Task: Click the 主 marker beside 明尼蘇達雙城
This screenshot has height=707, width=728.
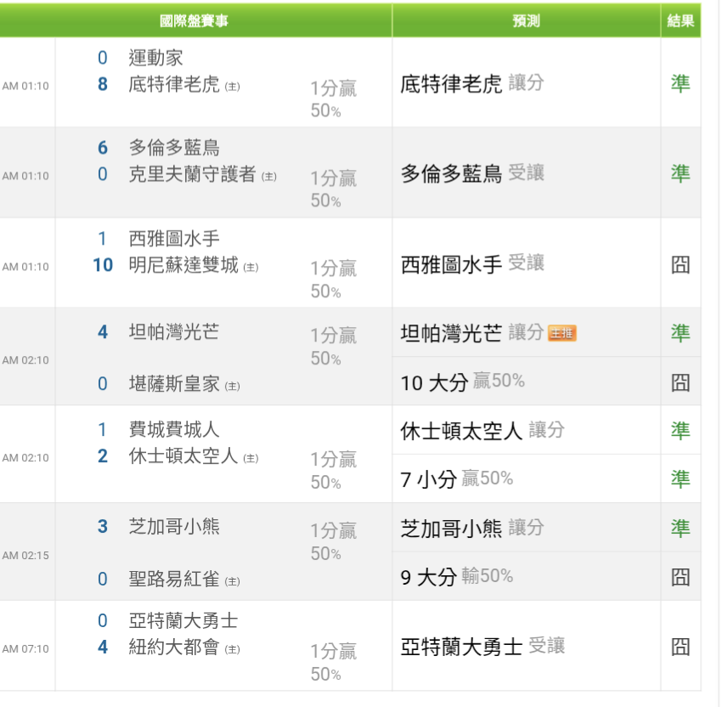Action: coord(251,267)
